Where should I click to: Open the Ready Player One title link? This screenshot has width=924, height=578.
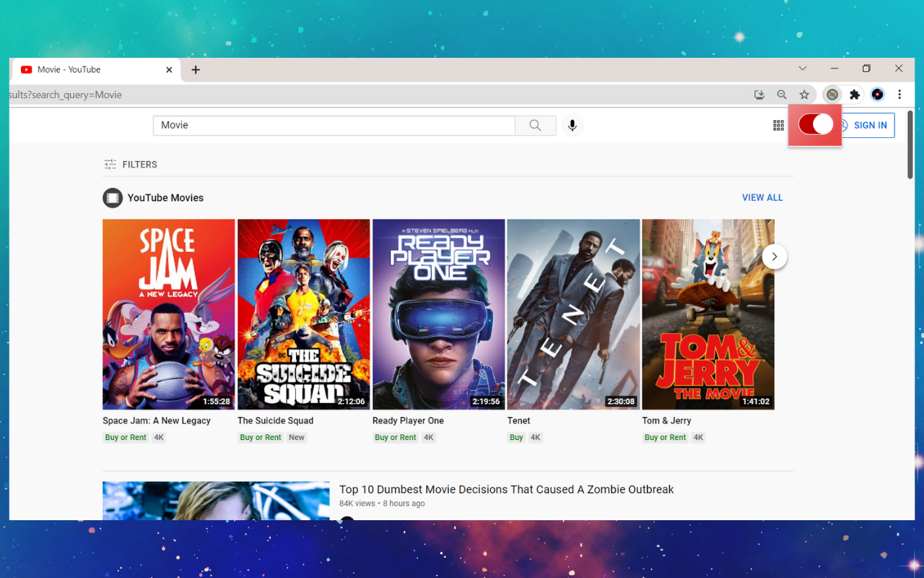(x=408, y=420)
